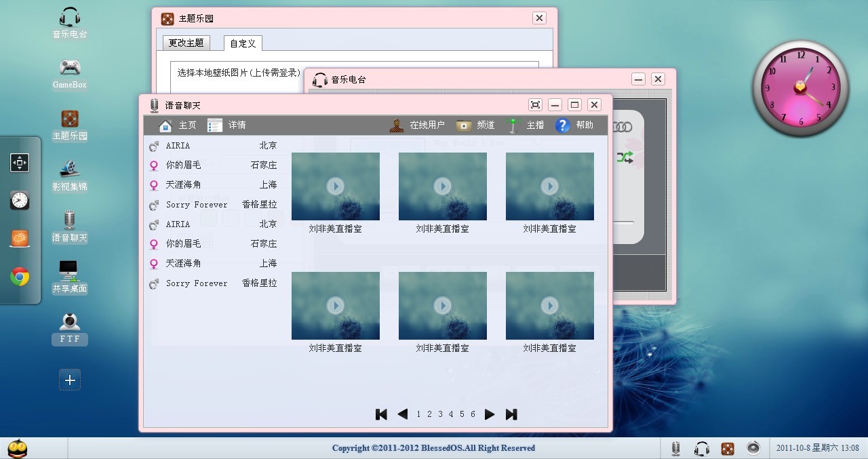Toggle fullscreen mode on voice chat window

(535, 104)
